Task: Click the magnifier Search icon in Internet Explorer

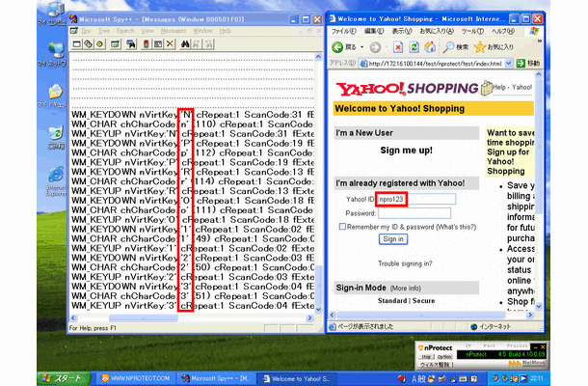Action: tap(448, 47)
